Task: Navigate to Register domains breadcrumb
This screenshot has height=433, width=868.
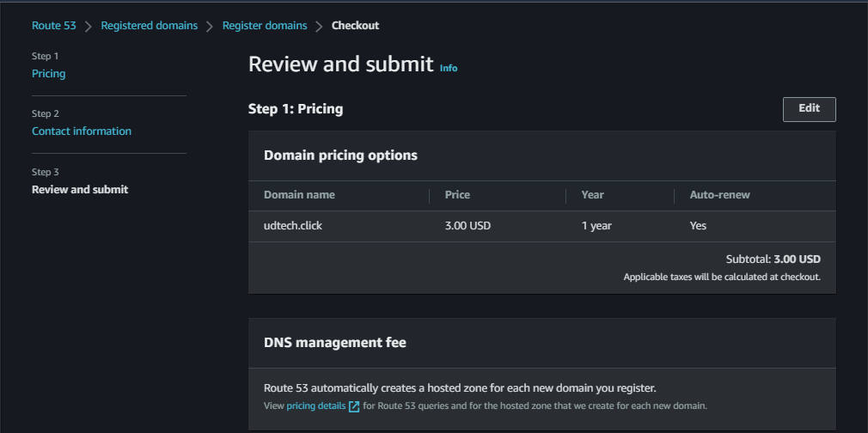Action: [264, 26]
